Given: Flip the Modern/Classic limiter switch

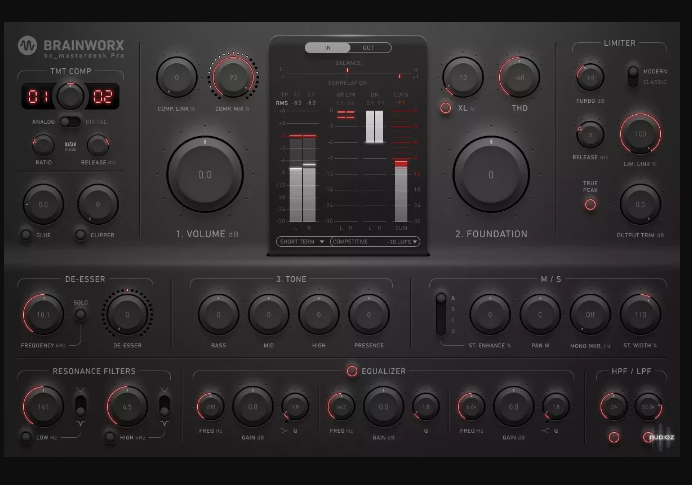Looking at the screenshot, I should point(633,77).
